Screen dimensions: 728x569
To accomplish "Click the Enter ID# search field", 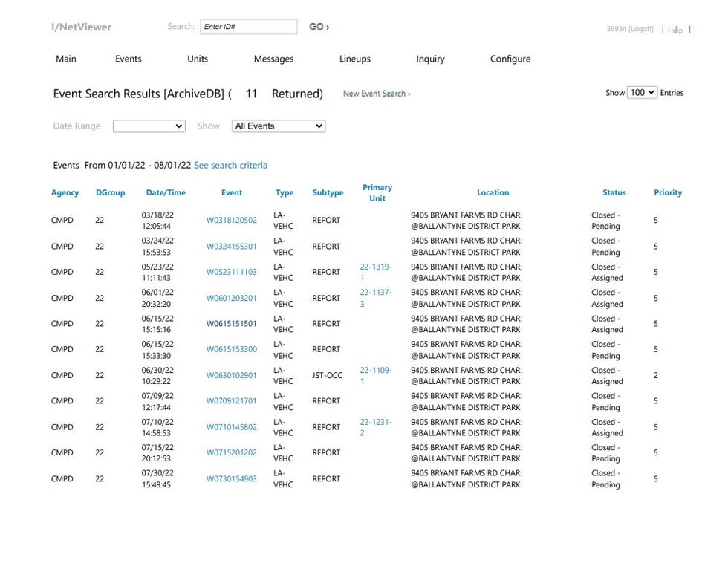I will coord(248,27).
